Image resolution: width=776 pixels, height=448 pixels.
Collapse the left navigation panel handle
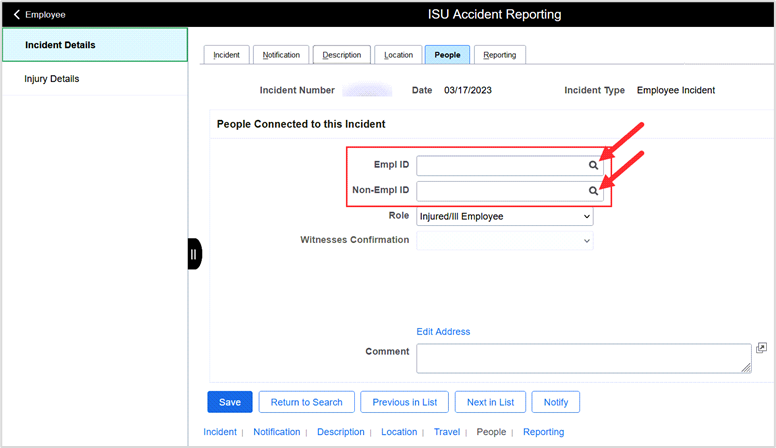194,254
